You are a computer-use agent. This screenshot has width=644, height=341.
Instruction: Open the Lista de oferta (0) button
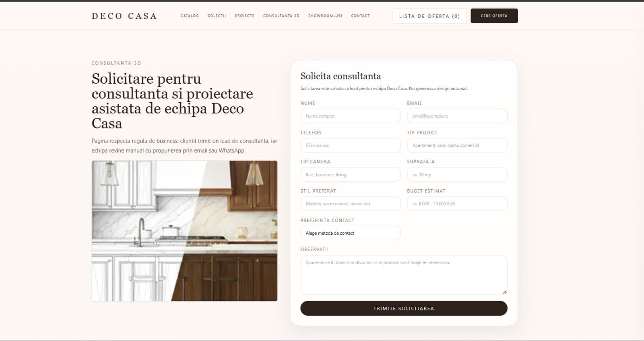click(x=429, y=16)
